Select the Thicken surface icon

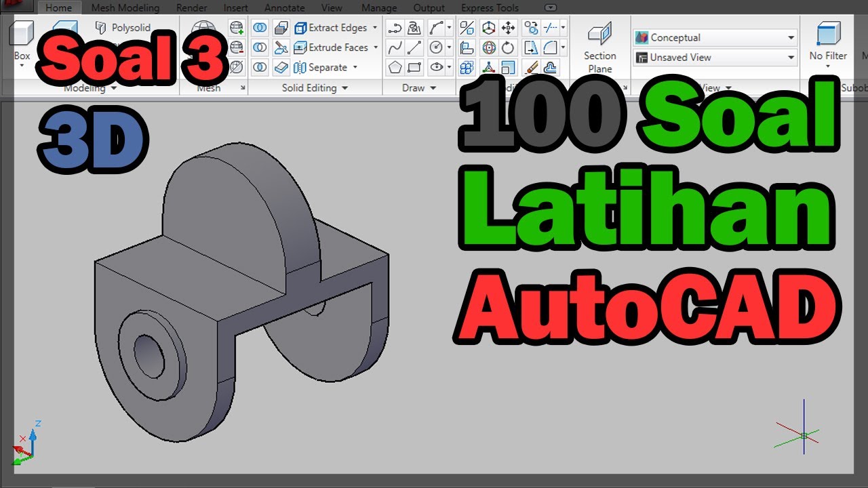pyautogui.click(x=281, y=67)
